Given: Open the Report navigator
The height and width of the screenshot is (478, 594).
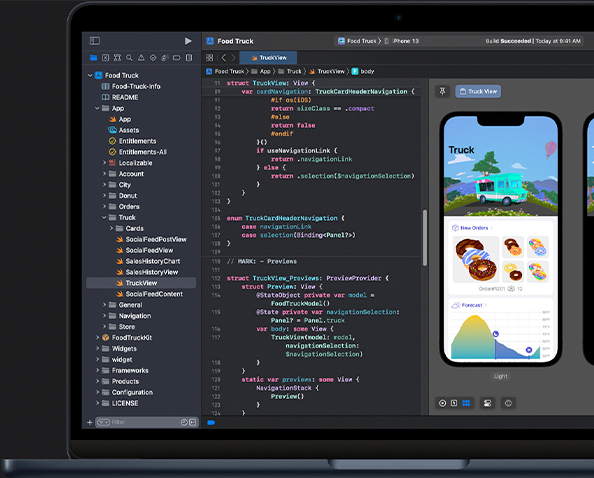Looking at the screenshot, I should point(189,58).
